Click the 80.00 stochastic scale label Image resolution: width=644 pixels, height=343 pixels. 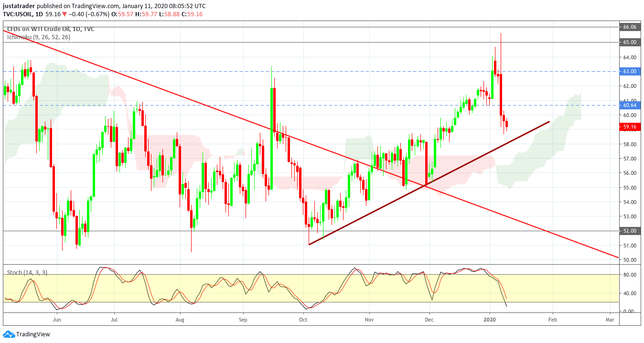[630, 275]
